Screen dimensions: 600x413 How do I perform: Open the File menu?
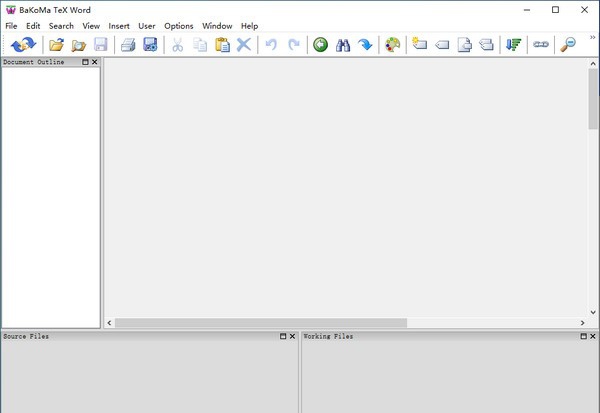pyautogui.click(x=11, y=25)
